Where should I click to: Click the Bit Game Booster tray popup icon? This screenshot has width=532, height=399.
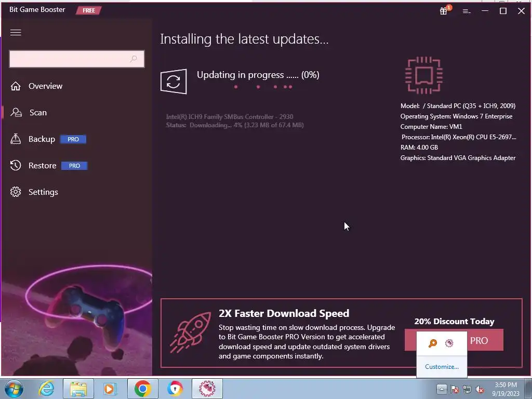[449, 343]
